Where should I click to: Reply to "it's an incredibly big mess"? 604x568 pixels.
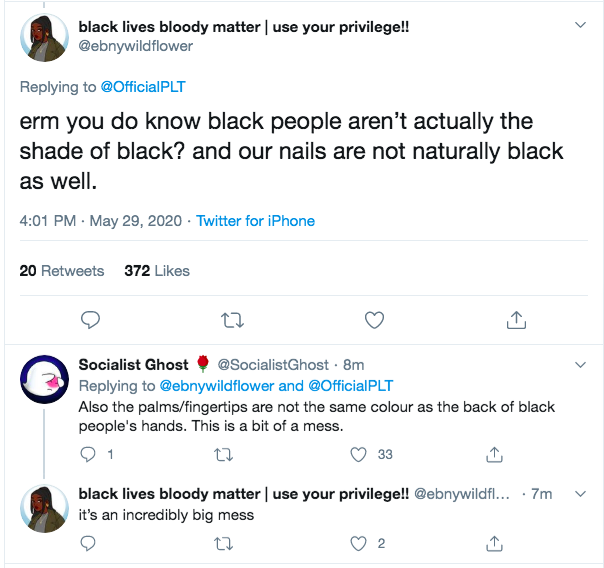click(x=88, y=543)
